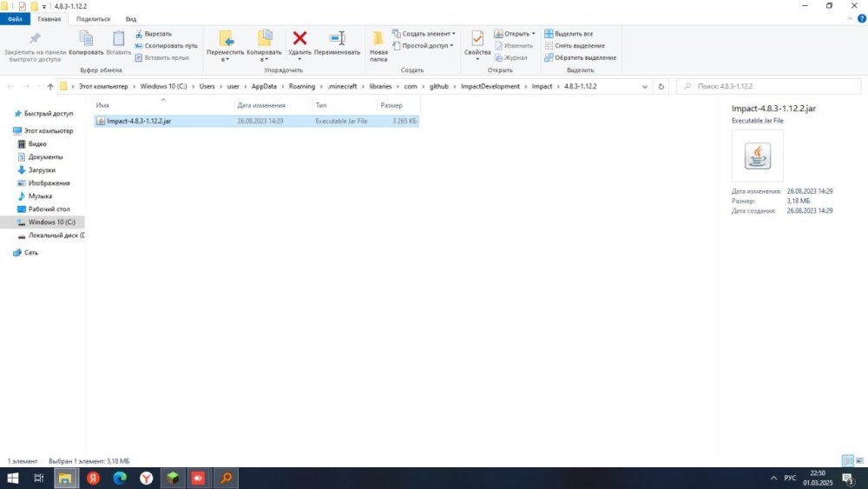Open Microsoft Edge from the taskbar
Screen dimensions: 868x489
coord(120,478)
